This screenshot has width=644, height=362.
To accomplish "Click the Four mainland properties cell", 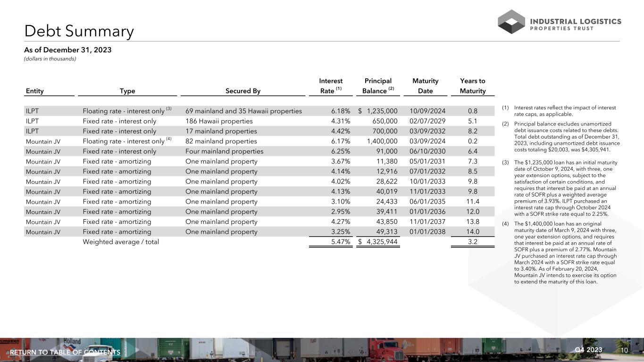I will click(x=225, y=151).
